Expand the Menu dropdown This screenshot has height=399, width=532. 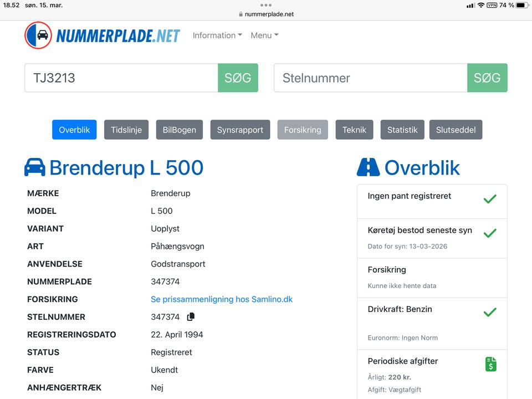(x=264, y=35)
